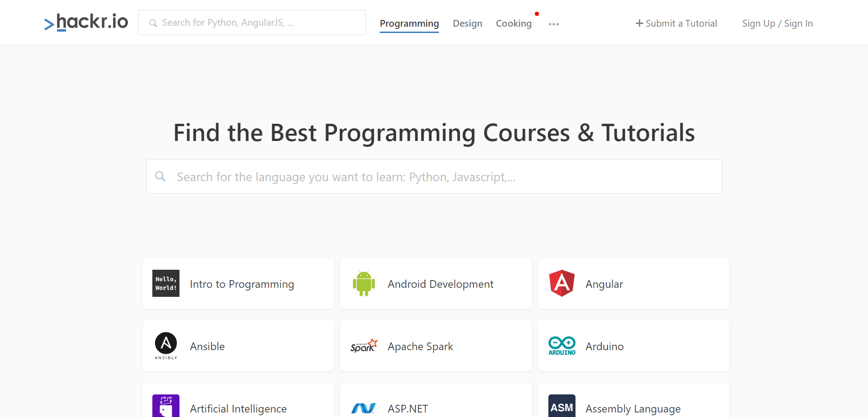
Task: Click the hackr.io logo
Action: (86, 22)
